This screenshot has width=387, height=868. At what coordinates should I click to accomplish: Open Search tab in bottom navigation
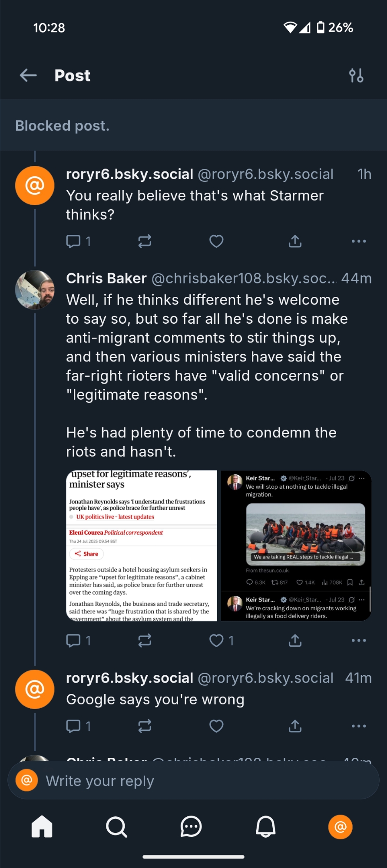[x=116, y=827]
